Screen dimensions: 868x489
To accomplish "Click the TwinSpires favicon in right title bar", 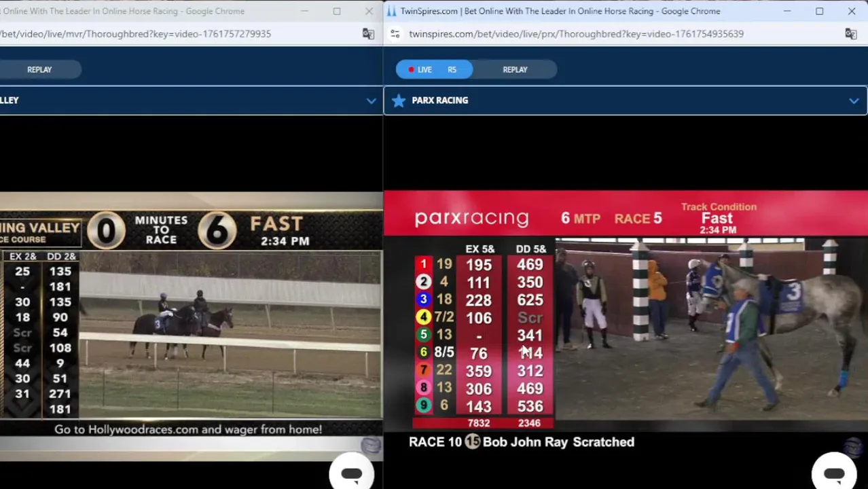I will pyautogui.click(x=391, y=11).
